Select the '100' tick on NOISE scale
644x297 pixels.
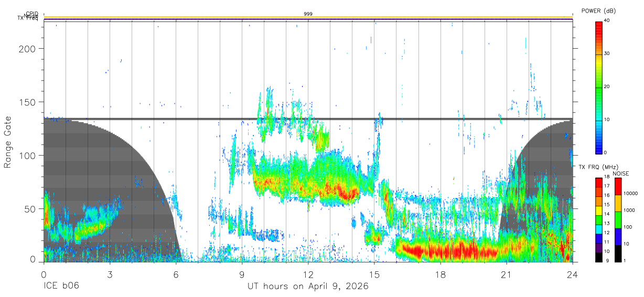tap(628, 227)
